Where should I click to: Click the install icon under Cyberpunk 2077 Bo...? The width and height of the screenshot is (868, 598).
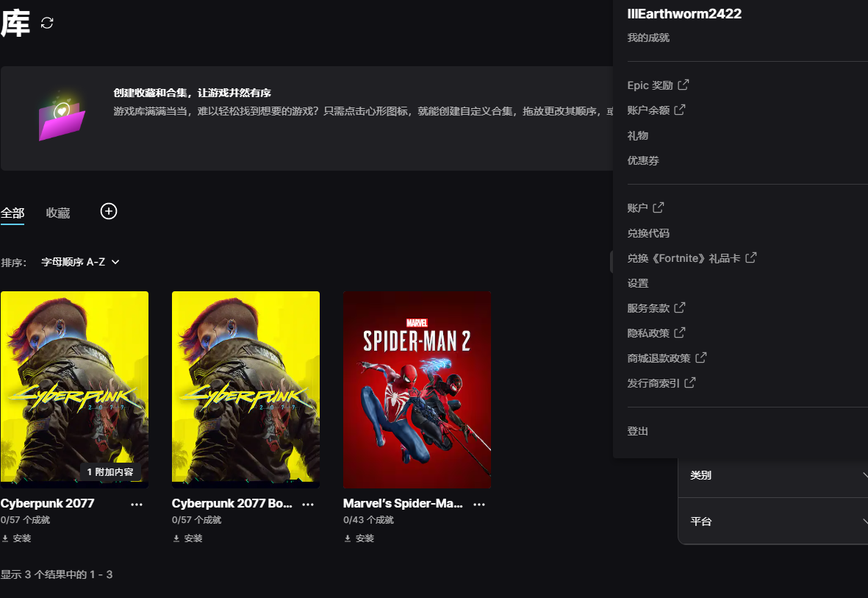click(x=176, y=538)
